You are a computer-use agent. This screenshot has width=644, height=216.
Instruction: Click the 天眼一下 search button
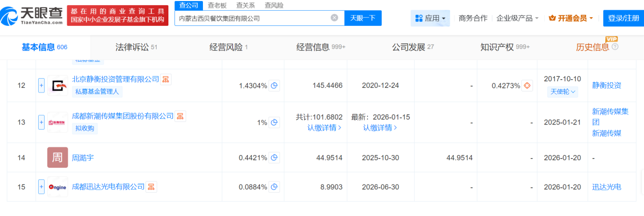point(363,18)
